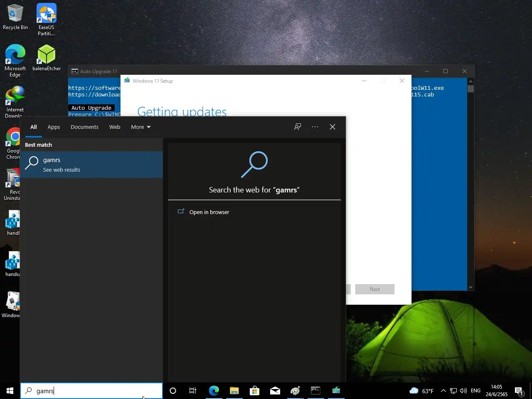Switch to the Documents search tab
Image resolution: width=532 pixels, height=399 pixels.
pos(84,127)
